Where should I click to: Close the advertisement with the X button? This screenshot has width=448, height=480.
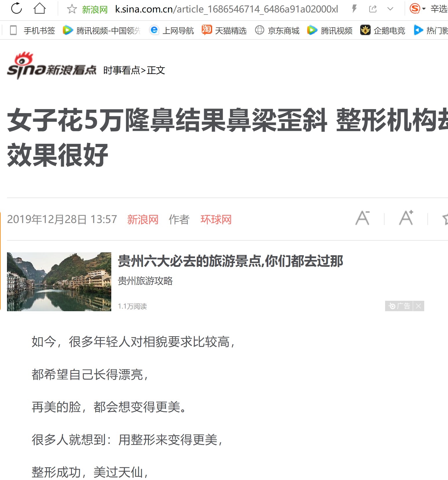pyautogui.click(x=418, y=306)
